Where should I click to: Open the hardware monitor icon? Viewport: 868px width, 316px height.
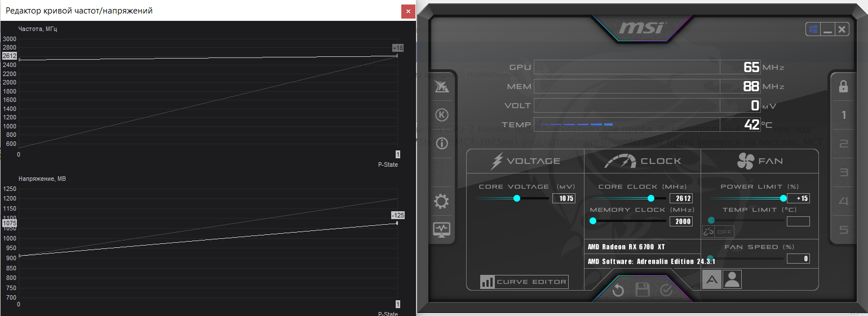(442, 230)
